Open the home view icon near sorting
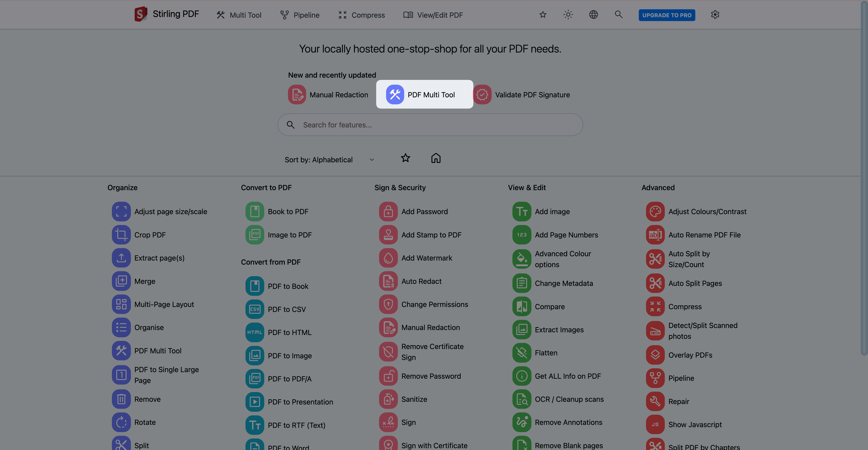This screenshot has width=868, height=450. click(x=436, y=158)
